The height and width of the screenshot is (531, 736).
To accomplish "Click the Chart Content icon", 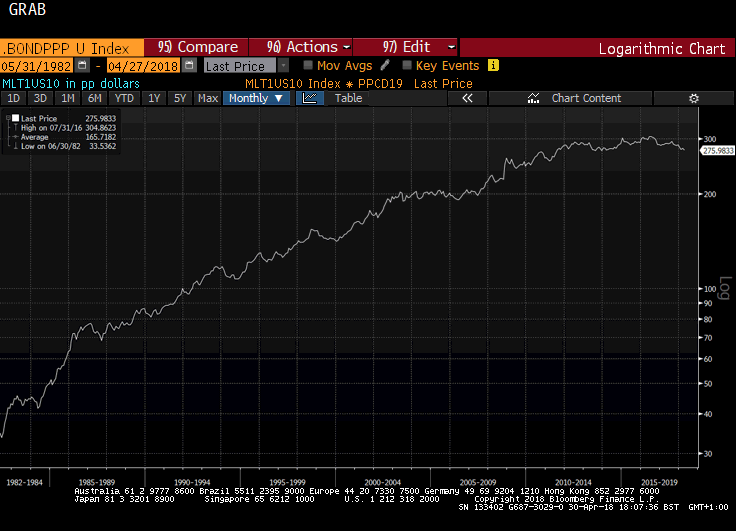I will point(533,98).
